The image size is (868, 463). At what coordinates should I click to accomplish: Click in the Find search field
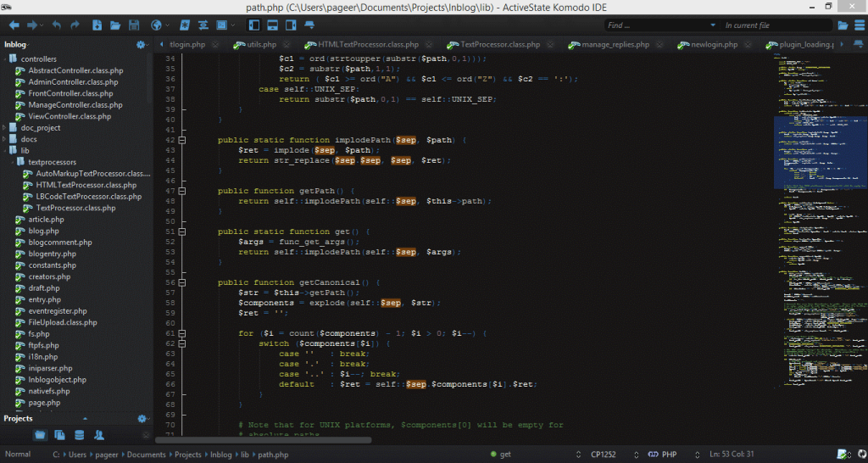[x=656, y=25]
